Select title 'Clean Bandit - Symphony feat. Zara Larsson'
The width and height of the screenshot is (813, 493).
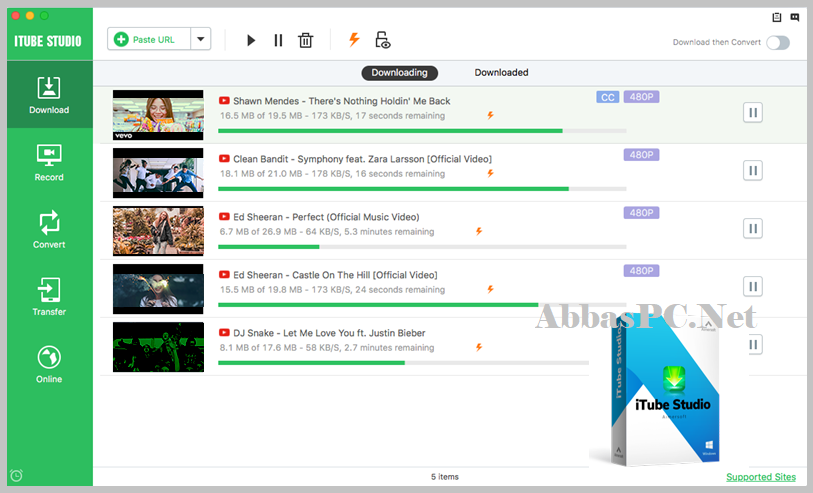pyautogui.click(x=362, y=159)
